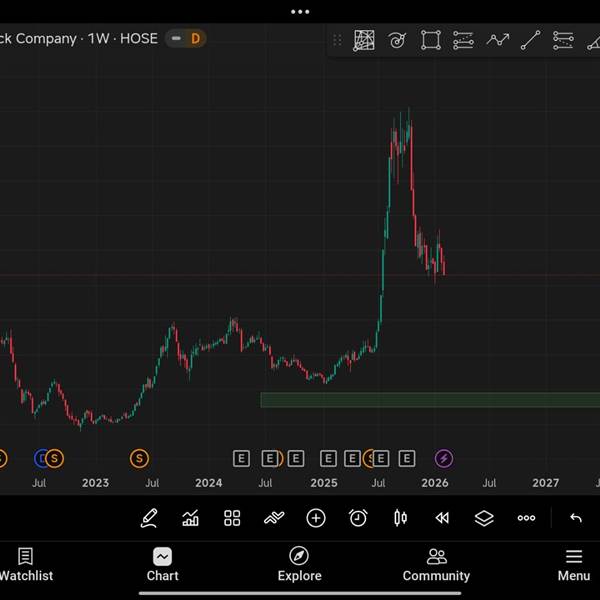Expand the three-dot more options in bottom toolbar
Image resolution: width=600 pixels, height=600 pixels.
(526, 518)
